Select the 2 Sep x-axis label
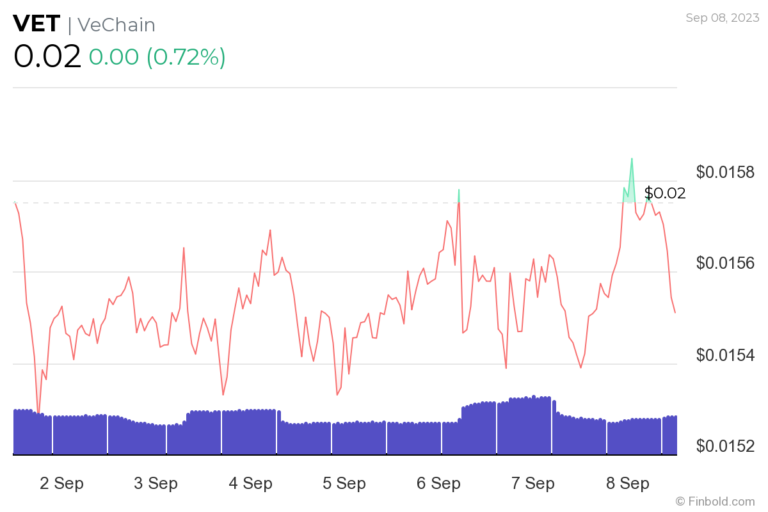 click(61, 483)
